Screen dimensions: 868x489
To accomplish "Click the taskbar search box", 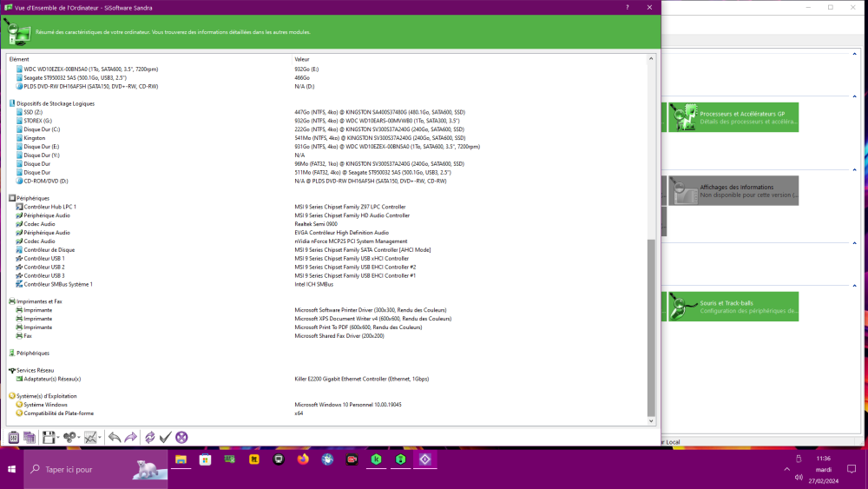I will 95,469.
